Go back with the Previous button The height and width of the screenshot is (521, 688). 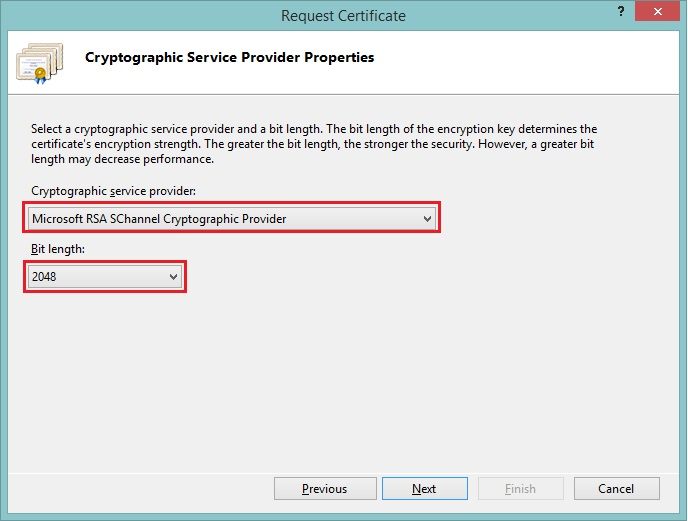pos(324,489)
